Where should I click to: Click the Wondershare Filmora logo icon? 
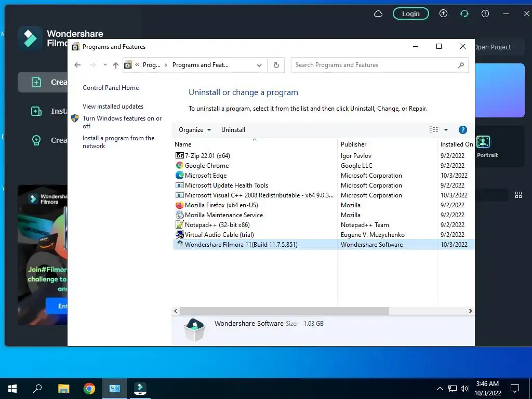30,38
